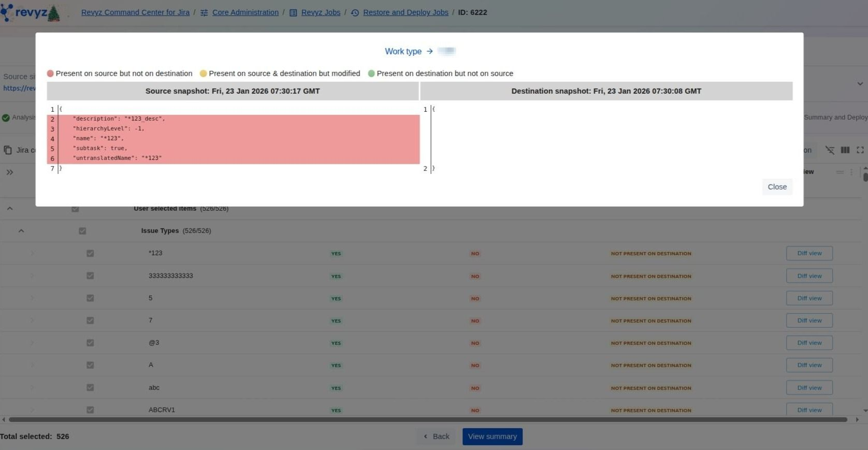The image size is (868, 450).
Task: Expand the source site panel chevron
Action: [860, 84]
